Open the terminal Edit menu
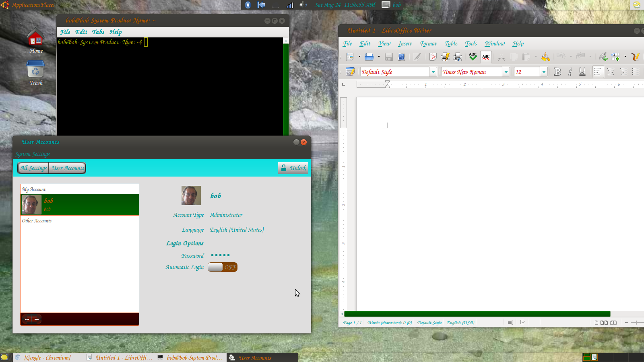644x362 pixels. 81,32
